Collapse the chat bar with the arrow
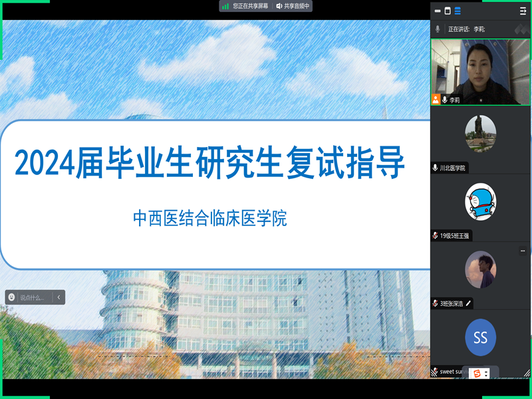The image size is (532, 399). pyautogui.click(x=59, y=298)
